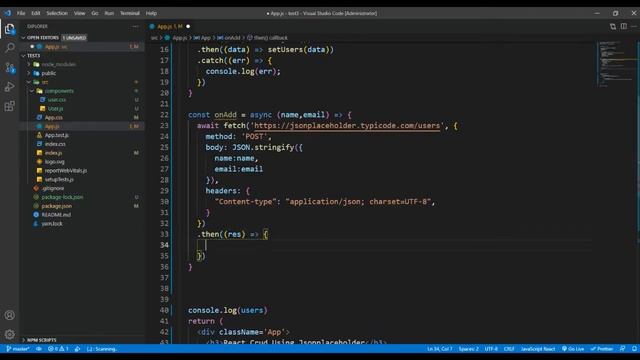The image size is (640, 360).
Task: Open the Extensions view
Action: [x=9, y=106]
